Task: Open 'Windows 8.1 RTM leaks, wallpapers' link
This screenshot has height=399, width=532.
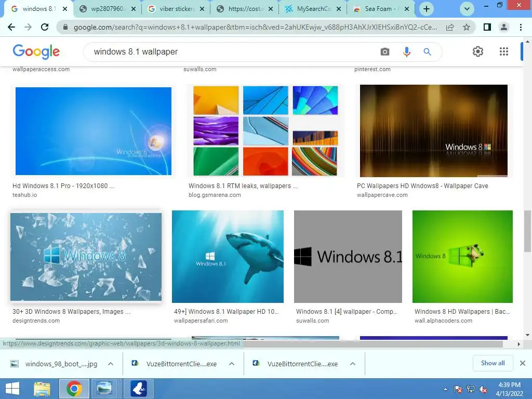Action: 243,186
